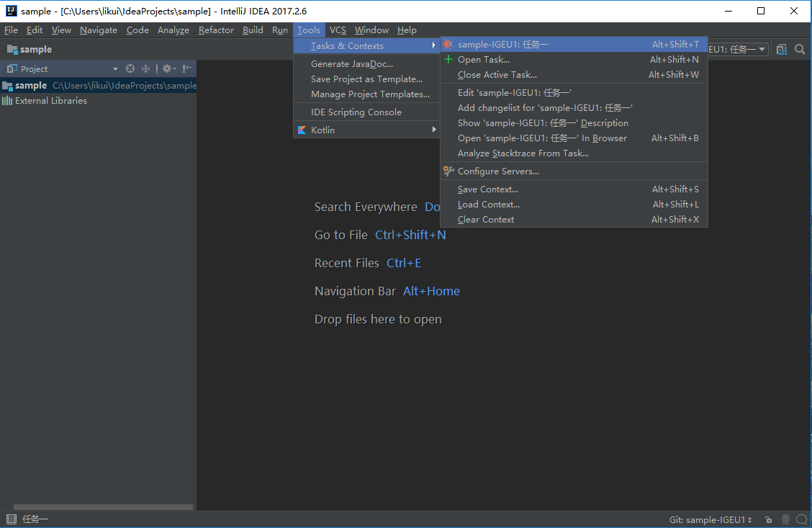
Task: Click the Kotlin logo icon in Tools menu
Action: (302, 130)
